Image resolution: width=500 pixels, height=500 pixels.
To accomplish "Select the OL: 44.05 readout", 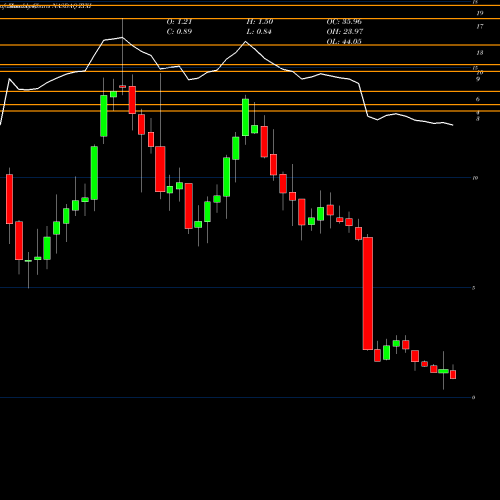I will pos(344,42).
